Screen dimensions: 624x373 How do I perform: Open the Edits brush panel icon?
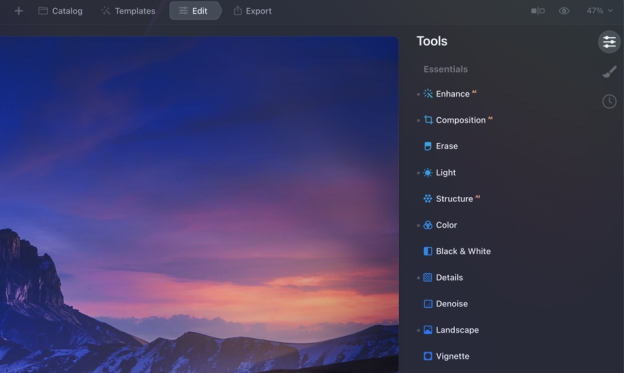609,72
